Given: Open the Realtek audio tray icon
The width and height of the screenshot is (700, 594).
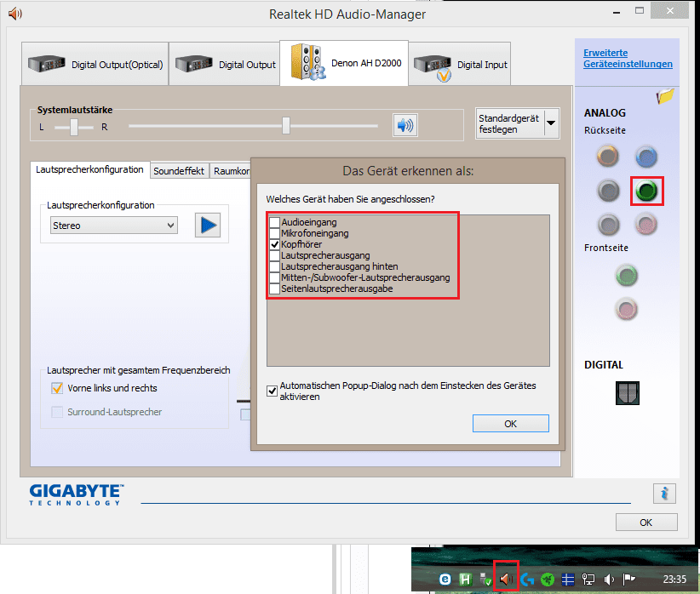Looking at the screenshot, I should pyautogui.click(x=506, y=579).
